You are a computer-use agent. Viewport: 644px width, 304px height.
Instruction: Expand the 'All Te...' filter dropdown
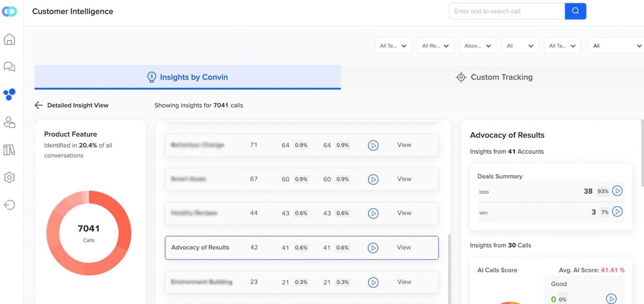tap(393, 46)
